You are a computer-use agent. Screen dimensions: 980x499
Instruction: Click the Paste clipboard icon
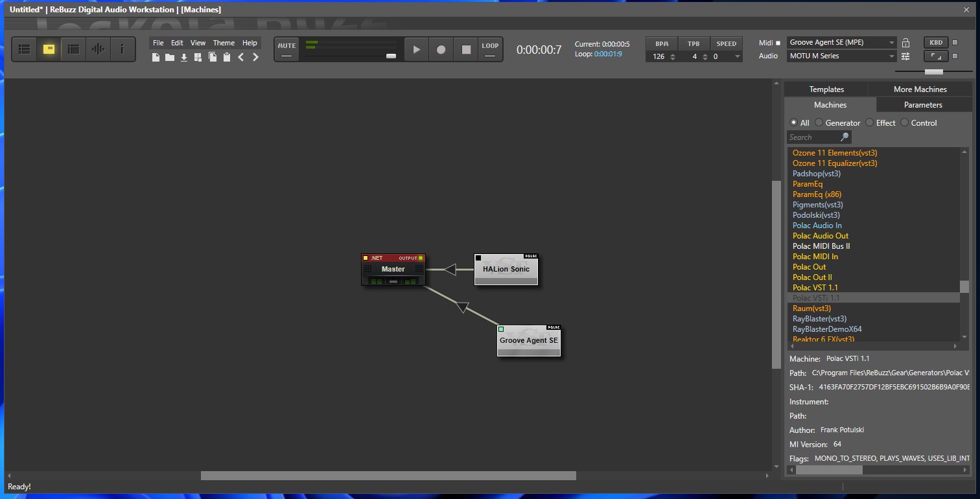tap(227, 58)
